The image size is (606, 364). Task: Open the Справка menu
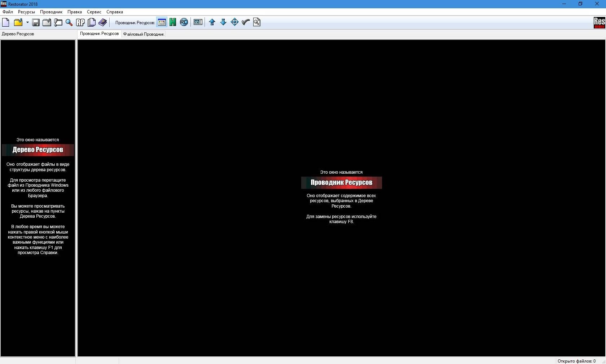pyautogui.click(x=115, y=12)
